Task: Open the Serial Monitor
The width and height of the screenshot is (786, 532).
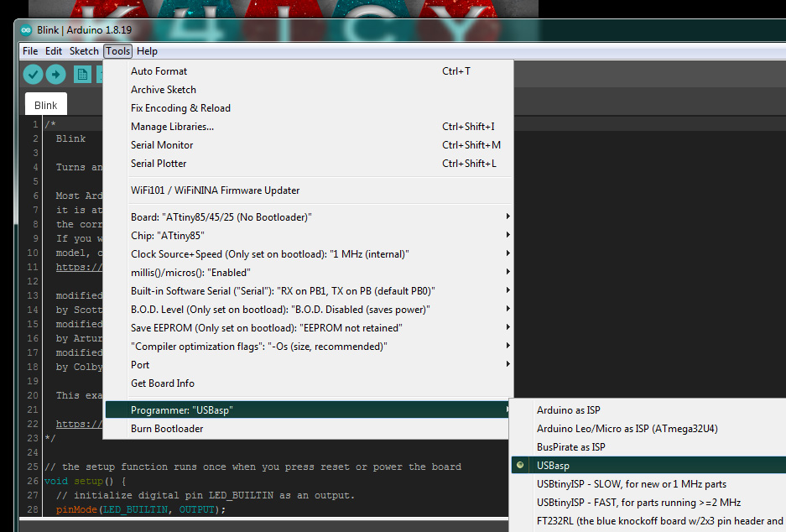Action: coord(309,145)
